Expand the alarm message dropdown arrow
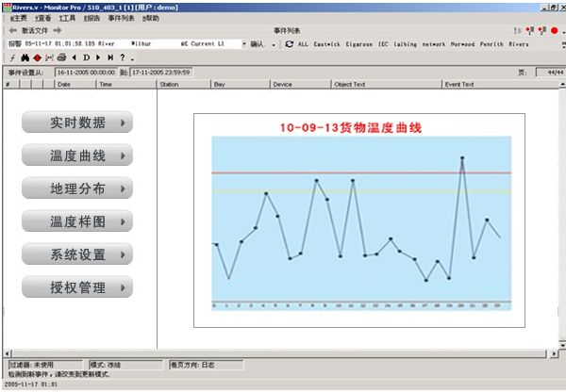Viewport: 566px width, 392px height. point(244,43)
